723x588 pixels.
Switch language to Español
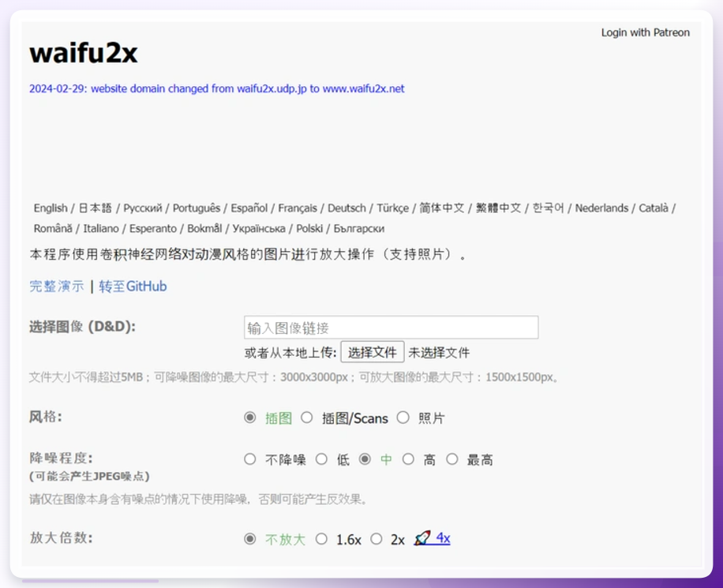(x=249, y=208)
